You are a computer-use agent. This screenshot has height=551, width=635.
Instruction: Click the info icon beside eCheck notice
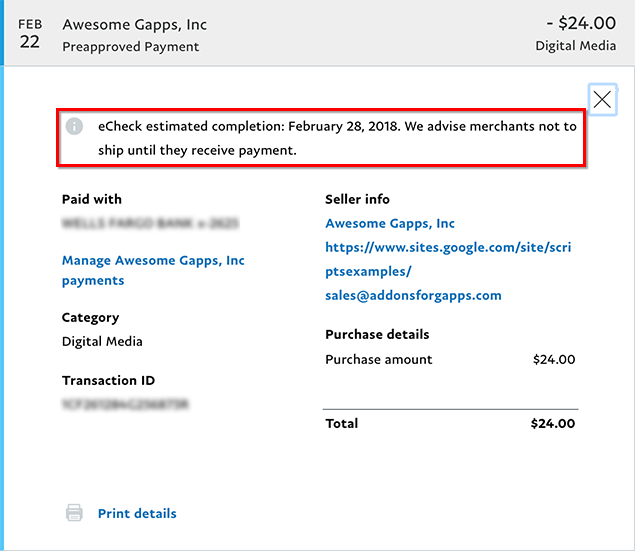coord(74,127)
